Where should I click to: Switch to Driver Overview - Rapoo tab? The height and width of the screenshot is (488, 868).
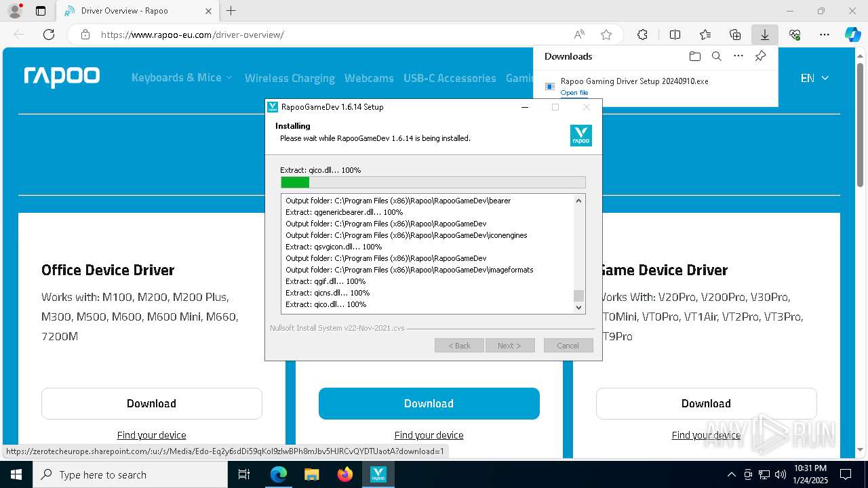coord(137,11)
